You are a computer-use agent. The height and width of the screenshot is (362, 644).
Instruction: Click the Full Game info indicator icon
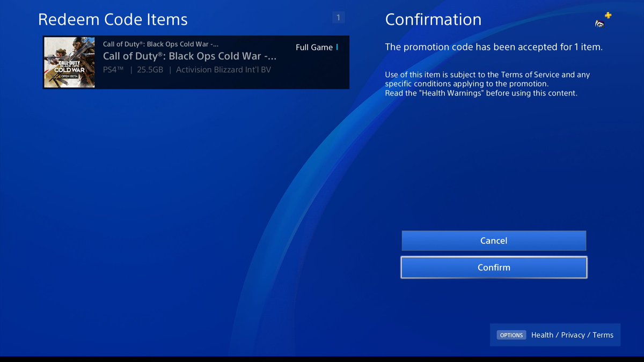click(x=337, y=47)
